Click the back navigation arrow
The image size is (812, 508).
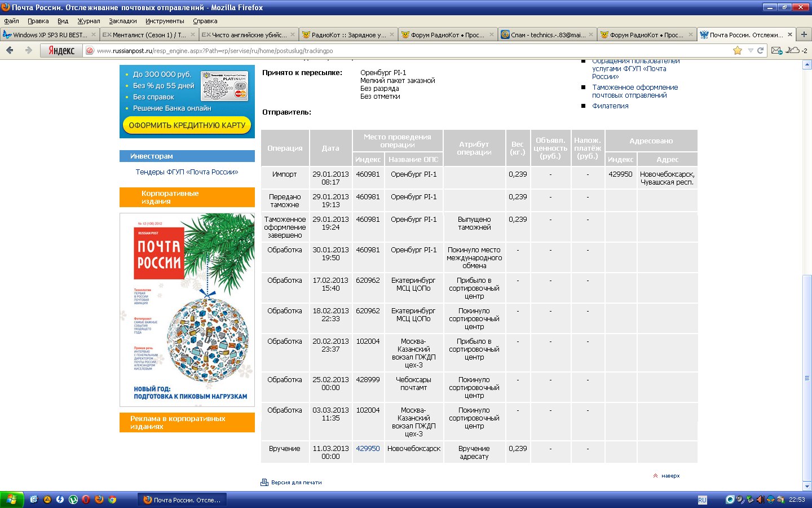10,50
